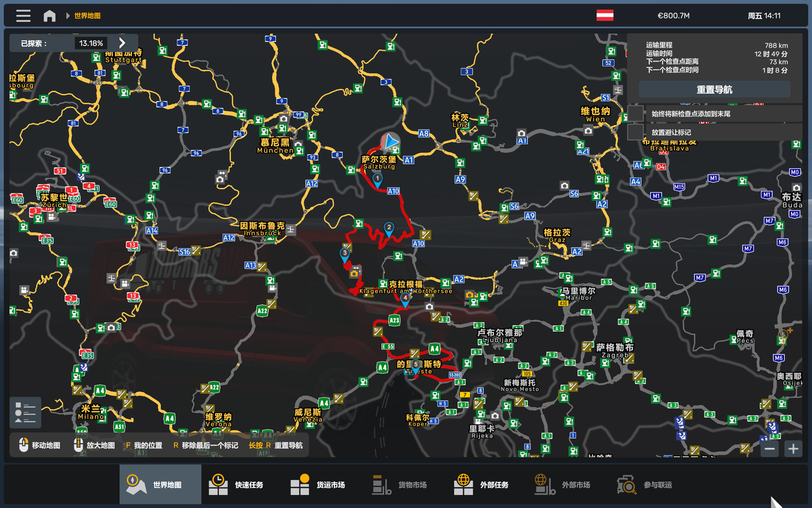Click the 12 时 49 分 travel time value
The height and width of the screenshot is (508, 812).
[x=771, y=53]
